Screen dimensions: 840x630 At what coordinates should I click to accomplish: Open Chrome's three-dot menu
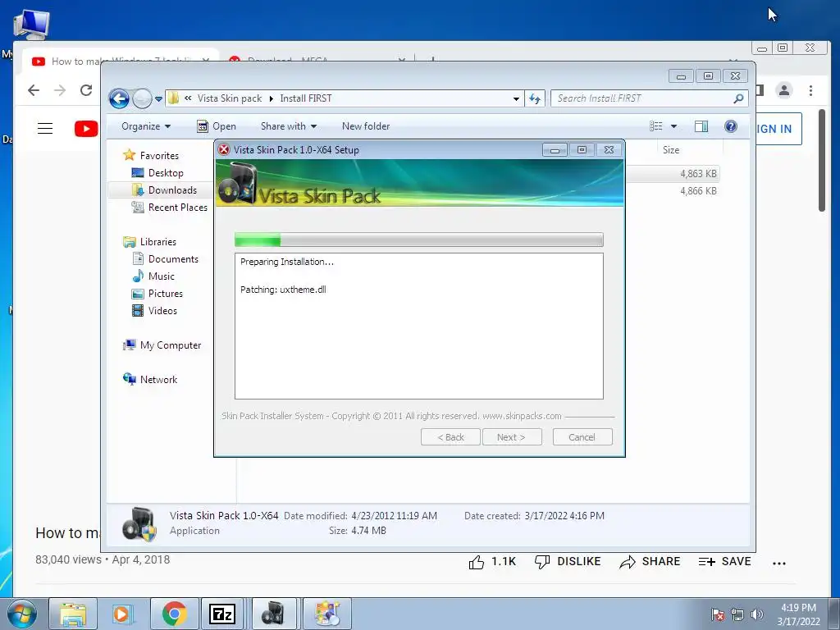(x=811, y=90)
